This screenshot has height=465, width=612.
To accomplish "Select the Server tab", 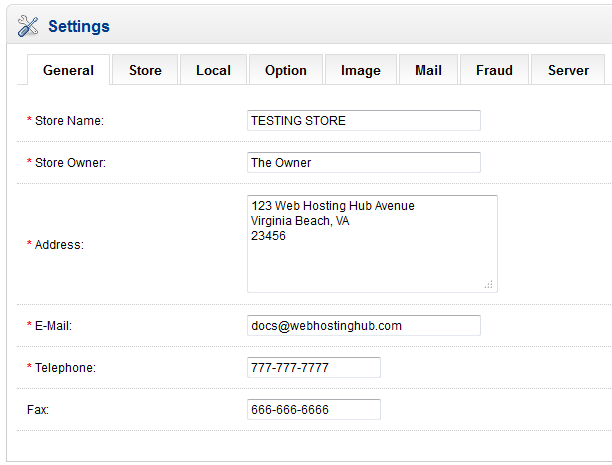I will (x=568, y=70).
